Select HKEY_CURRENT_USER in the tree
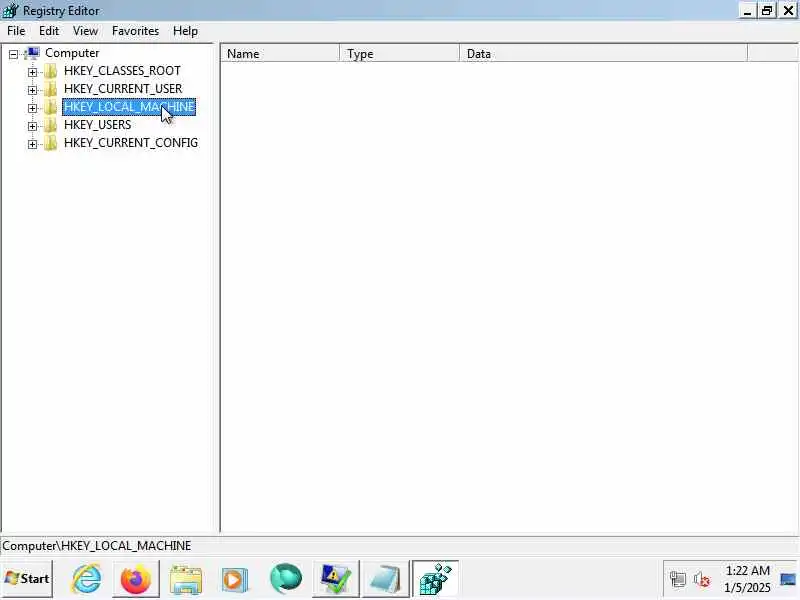The image size is (800, 600). [x=123, y=89]
